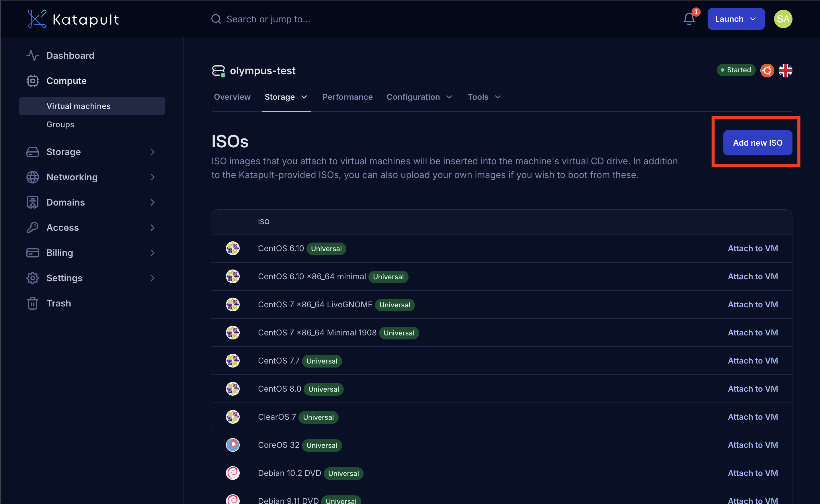Click the Compute chip icon
The image size is (820, 504).
32,81
